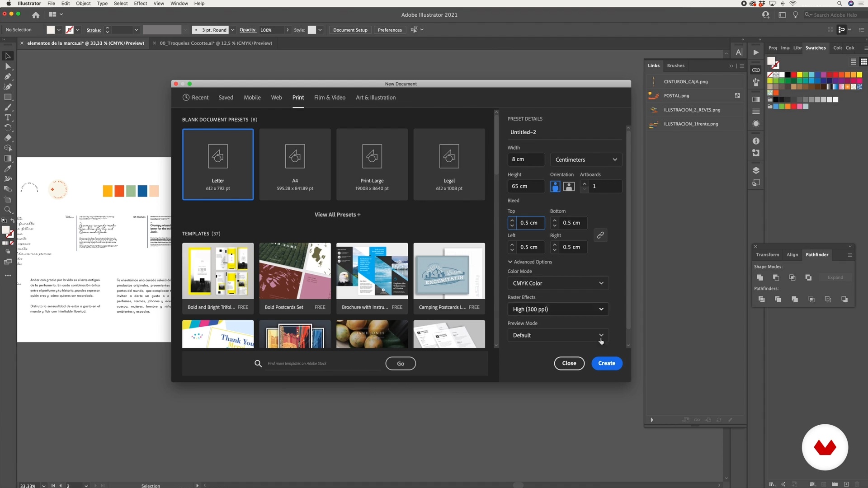Viewport: 868px width, 488px height.
Task: Open the CMYK Color mode dropdown
Action: tap(558, 283)
